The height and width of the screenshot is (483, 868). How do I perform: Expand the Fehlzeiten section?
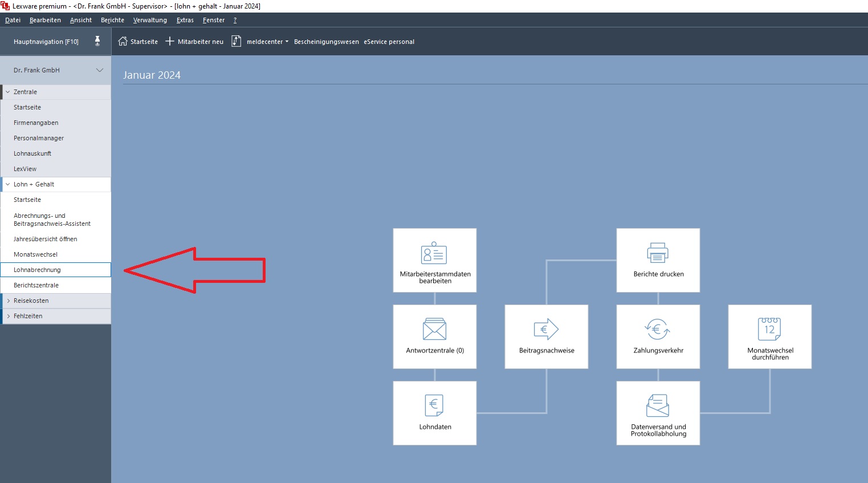8,316
